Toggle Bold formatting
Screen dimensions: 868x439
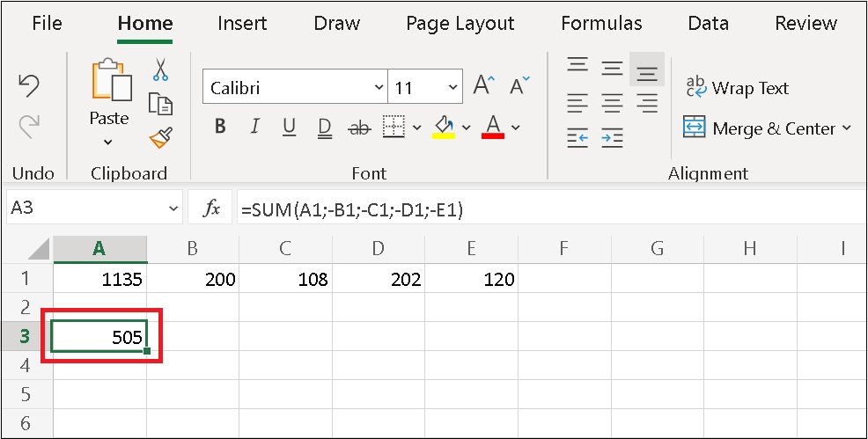point(220,128)
